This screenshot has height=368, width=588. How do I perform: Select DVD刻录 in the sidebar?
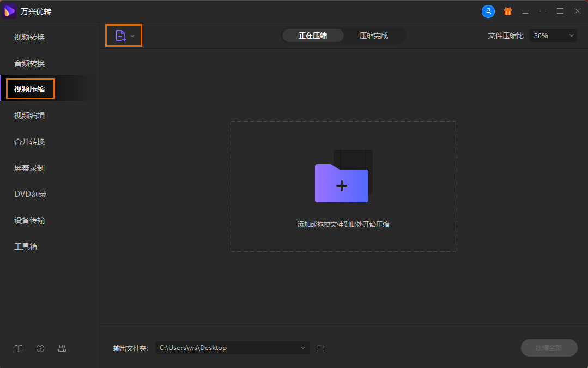point(31,194)
